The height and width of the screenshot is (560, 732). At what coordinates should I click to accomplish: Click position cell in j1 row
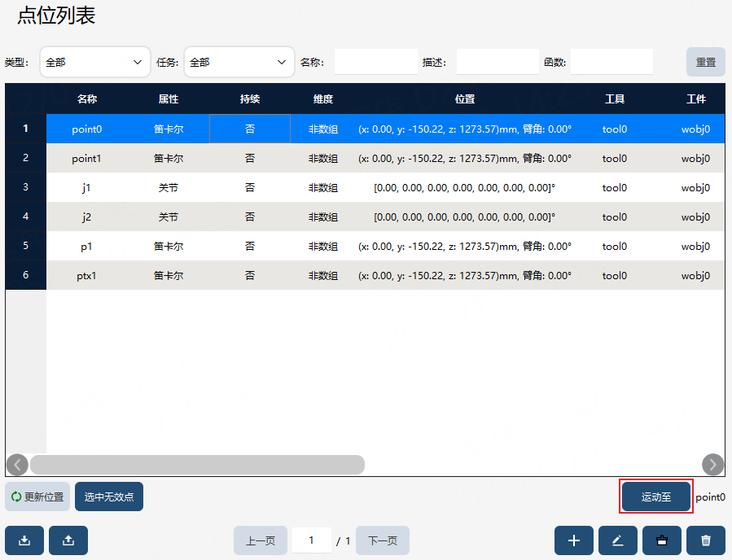[465, 187]
